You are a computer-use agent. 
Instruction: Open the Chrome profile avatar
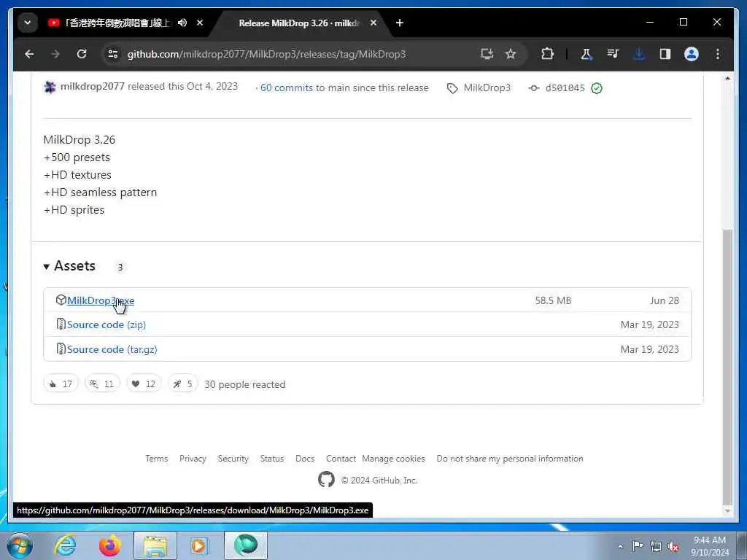pos(692,54)
